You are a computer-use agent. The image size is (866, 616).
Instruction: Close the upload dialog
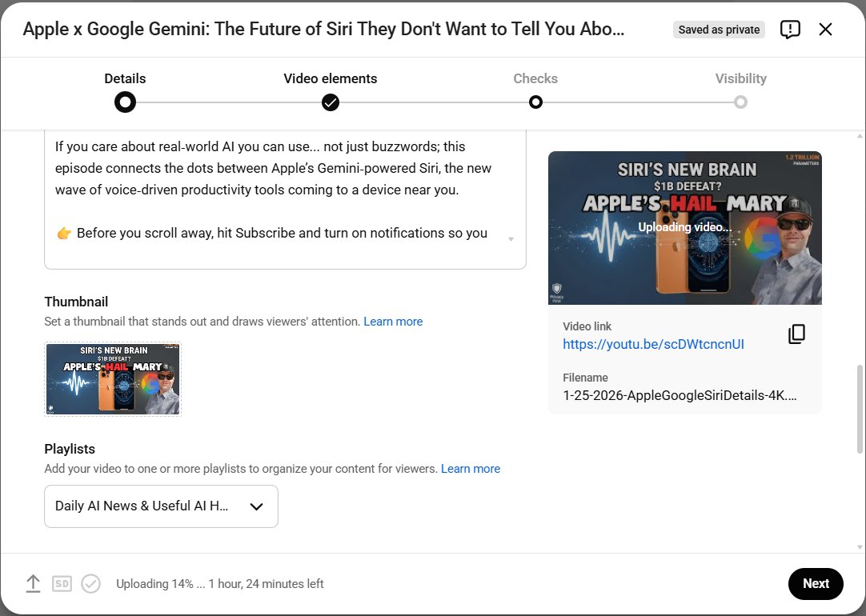(825, 30)
